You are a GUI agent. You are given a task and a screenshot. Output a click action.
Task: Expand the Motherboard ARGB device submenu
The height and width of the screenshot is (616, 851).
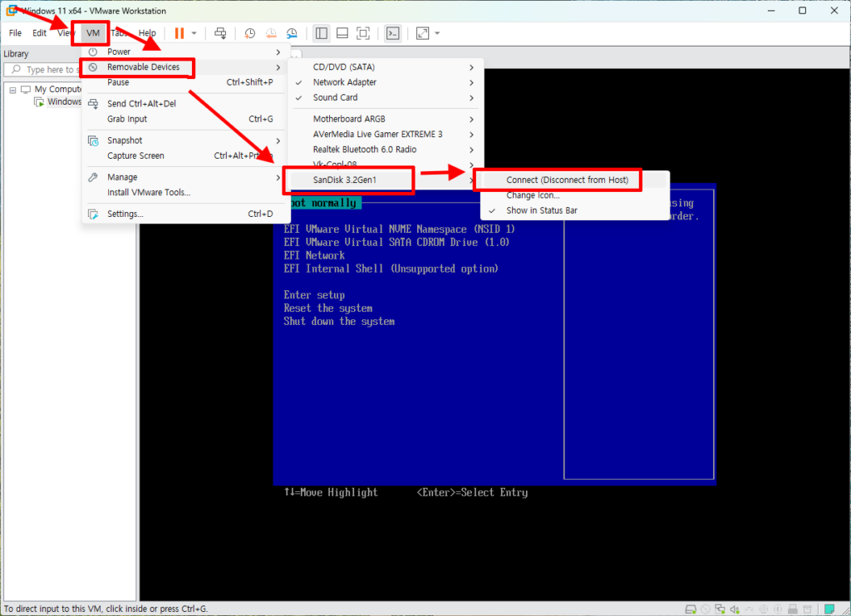pyautogui.click(x=386, y=119)
